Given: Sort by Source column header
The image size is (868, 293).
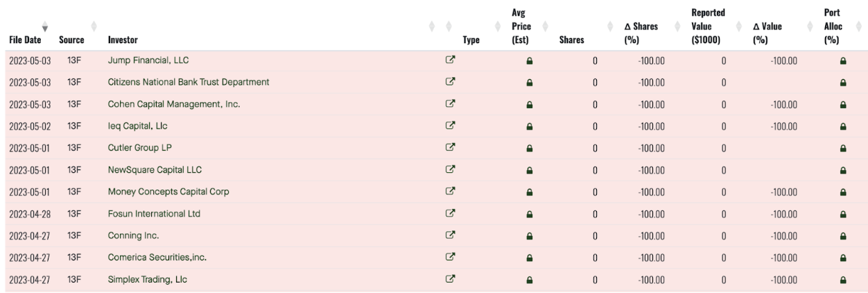Looking at the screenshot, I should (x=71, y=40).
